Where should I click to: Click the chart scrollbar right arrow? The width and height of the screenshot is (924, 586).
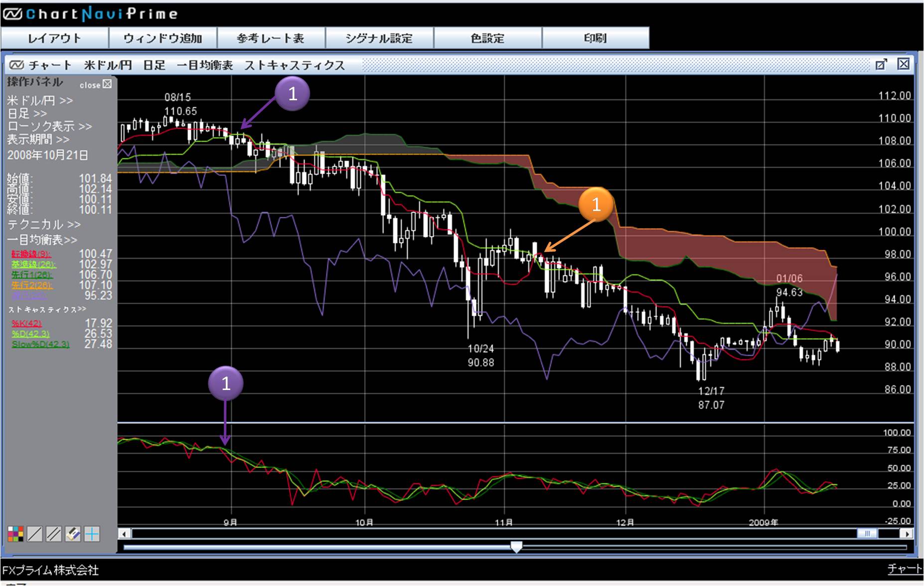pos(908,534)
